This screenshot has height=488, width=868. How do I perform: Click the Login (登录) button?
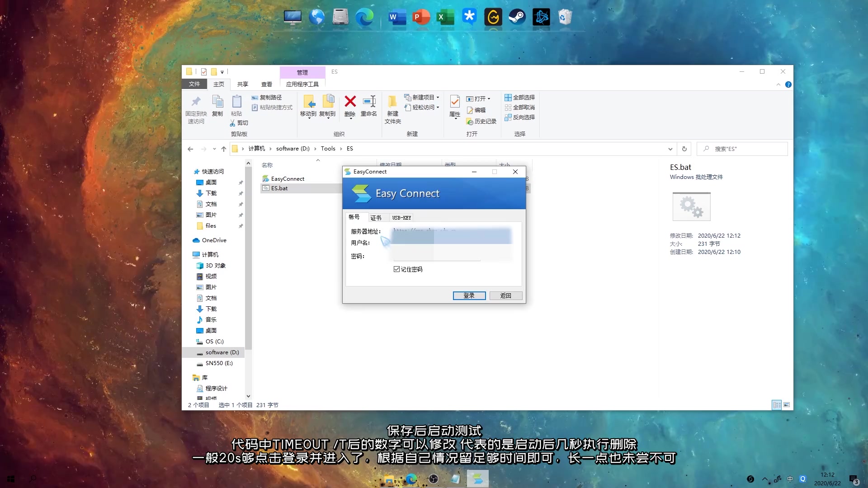tap(469, 296)
